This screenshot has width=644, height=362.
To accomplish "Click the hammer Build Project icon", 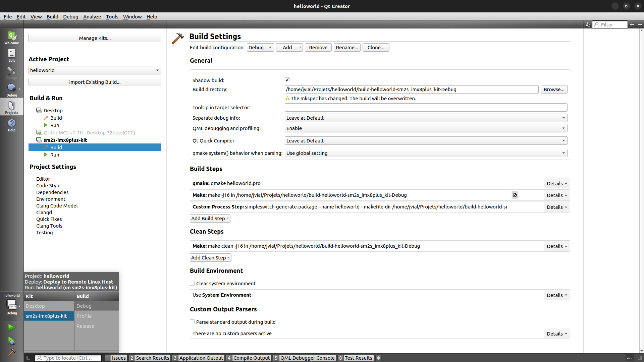I will pyautogui.click(x=11, y=353).
